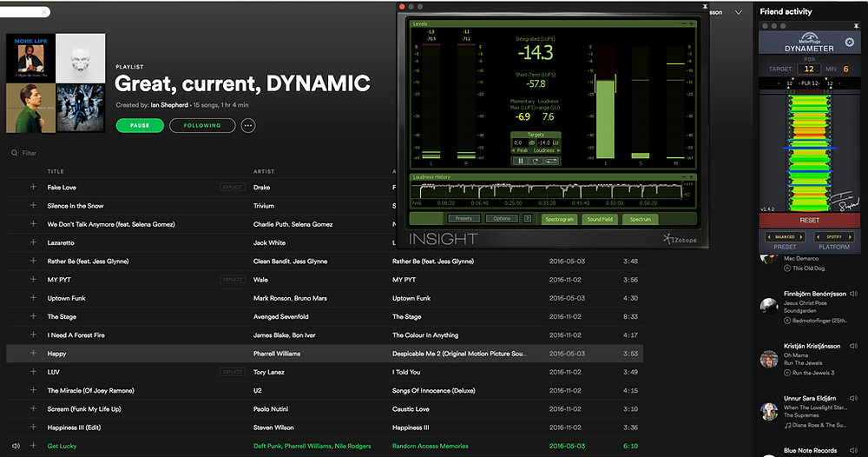The height and width of the screenshot is (457, 868).
Task: Select the Rather Be track title
Action: 88,261
